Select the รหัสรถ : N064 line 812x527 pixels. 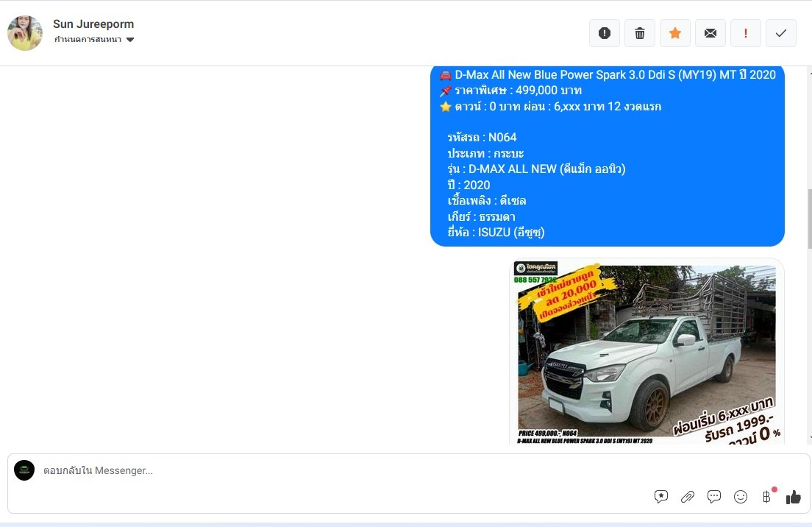(482, 138)
